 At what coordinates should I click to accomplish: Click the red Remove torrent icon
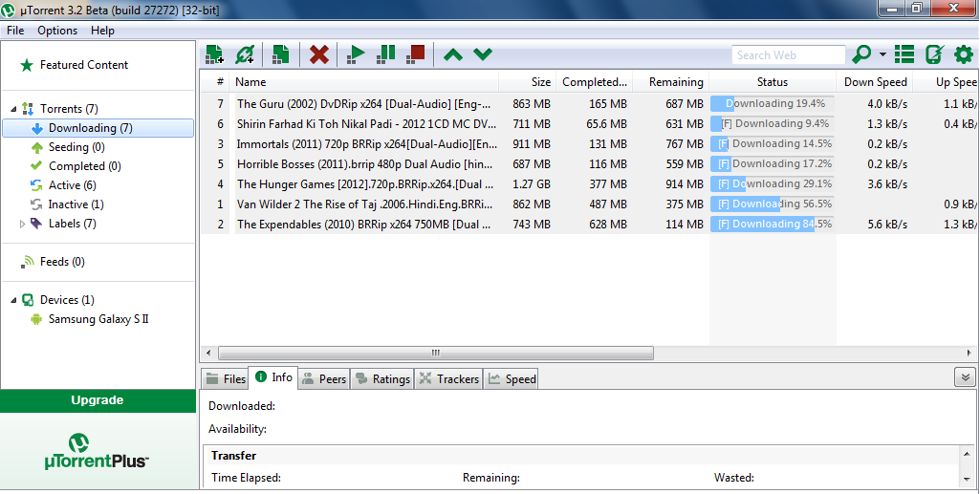pos(318,54)
